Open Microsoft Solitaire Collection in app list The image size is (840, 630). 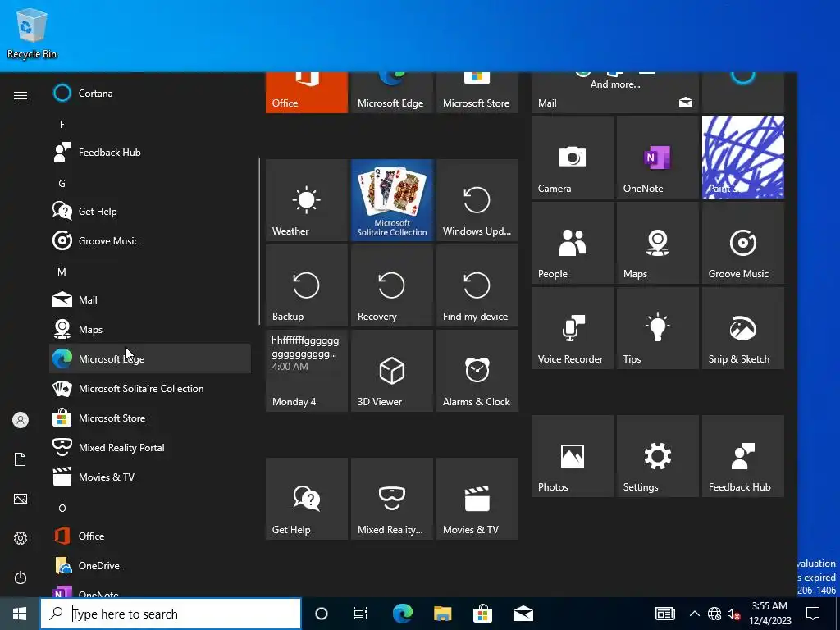[150, 388]
